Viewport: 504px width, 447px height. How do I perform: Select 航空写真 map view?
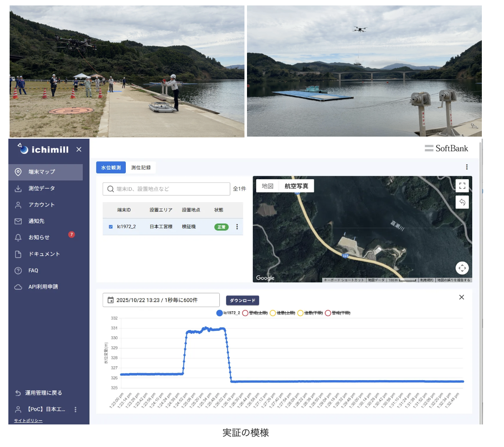(x=296, y=186)
